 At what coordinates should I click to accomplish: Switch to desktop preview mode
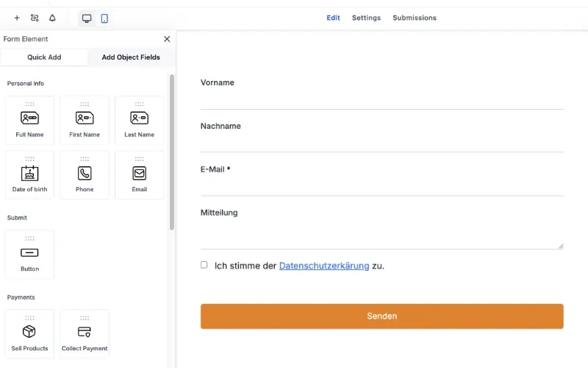tap(87, 18)
